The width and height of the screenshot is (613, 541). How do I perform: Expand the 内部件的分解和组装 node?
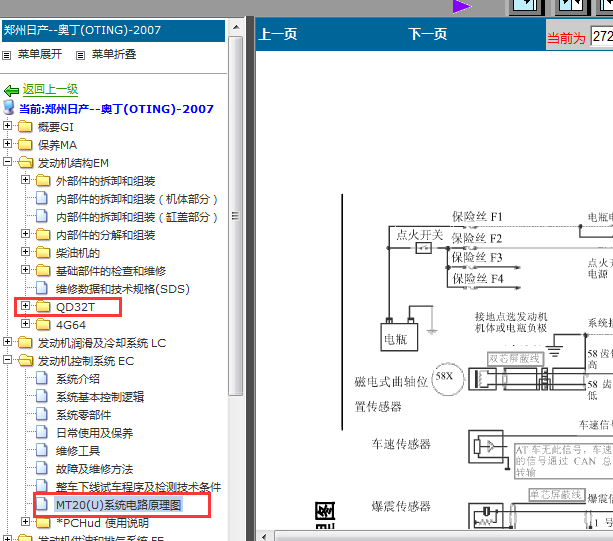coord(25,233)
